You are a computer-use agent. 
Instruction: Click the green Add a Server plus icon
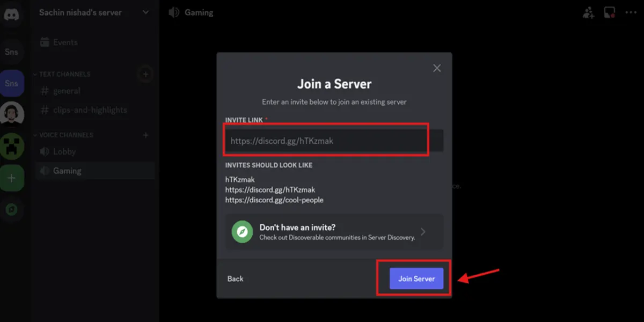(x=11, y=178)
